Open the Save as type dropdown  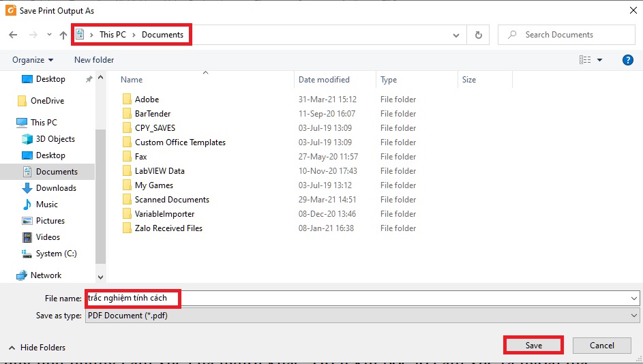(x=362, y=316)
